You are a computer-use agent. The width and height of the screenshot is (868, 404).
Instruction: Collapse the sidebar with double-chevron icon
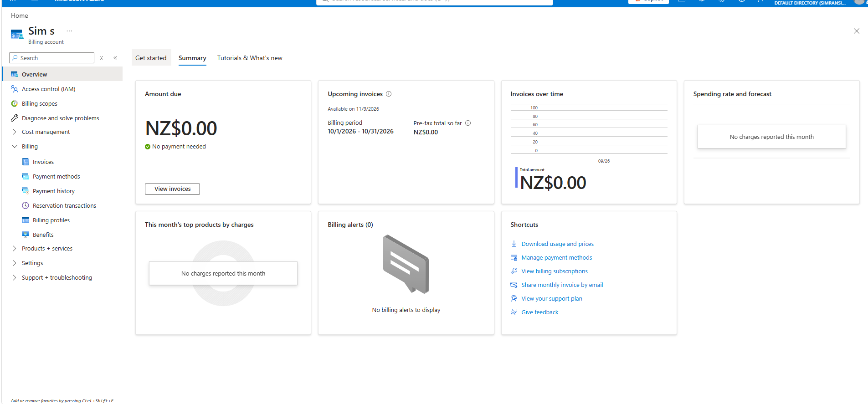pos(115,58)
